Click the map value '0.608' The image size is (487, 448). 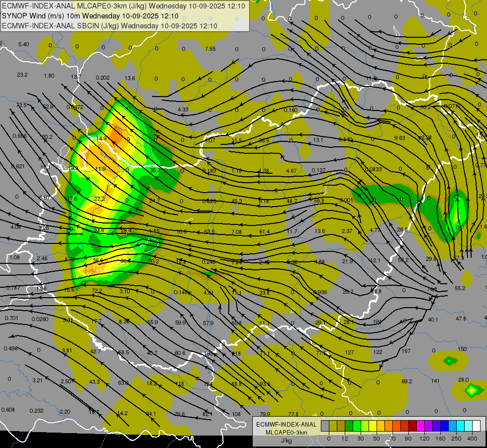(x=8, y=410)
